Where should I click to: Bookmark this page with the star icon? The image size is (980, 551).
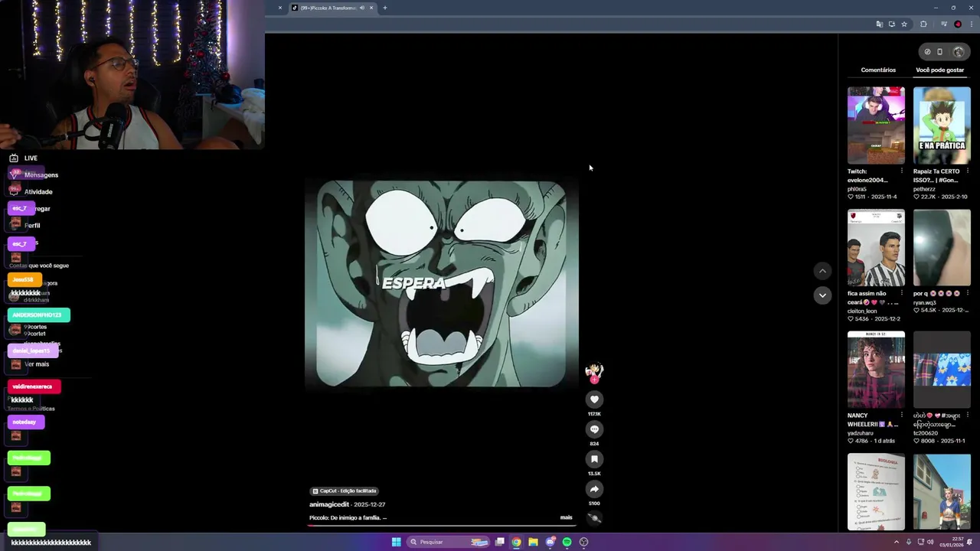[904, 24]
